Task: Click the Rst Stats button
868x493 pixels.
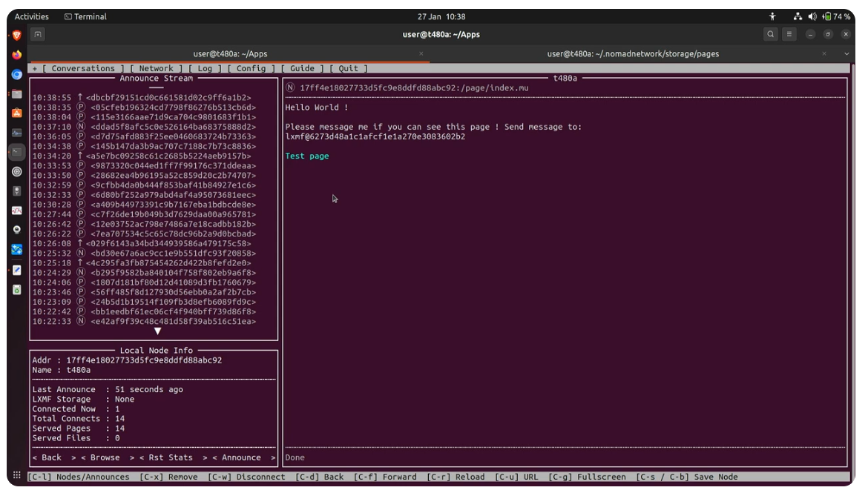Action: [x=173, y=457]
